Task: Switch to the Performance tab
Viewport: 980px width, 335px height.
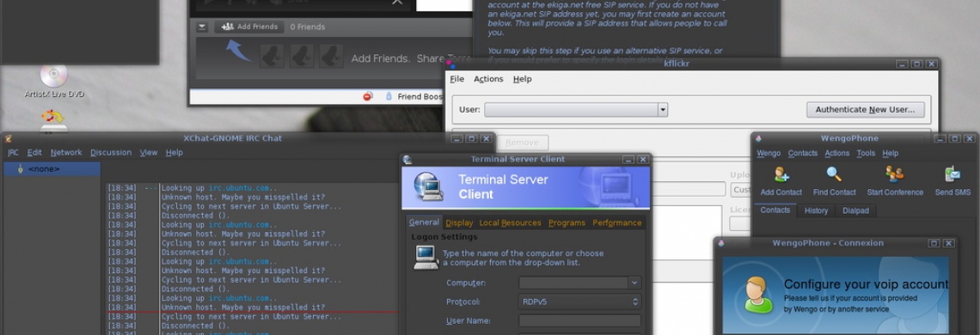Action: pos(617,222)
